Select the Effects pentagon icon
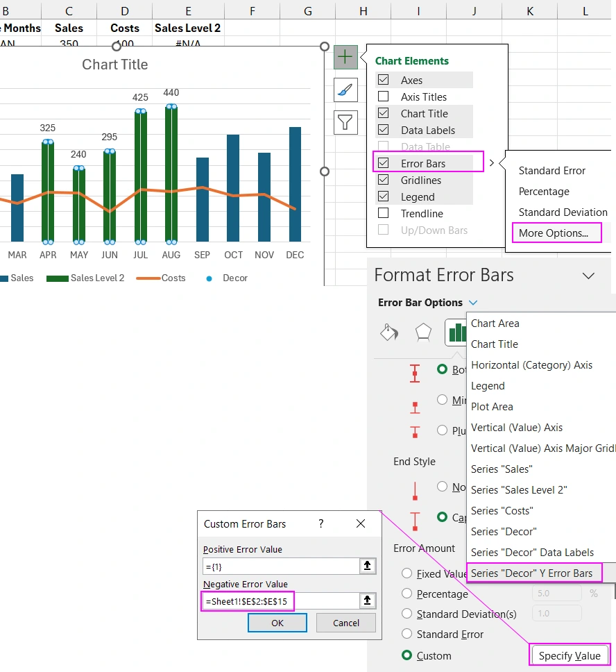616x672 pixels. [x=423, y=333]
